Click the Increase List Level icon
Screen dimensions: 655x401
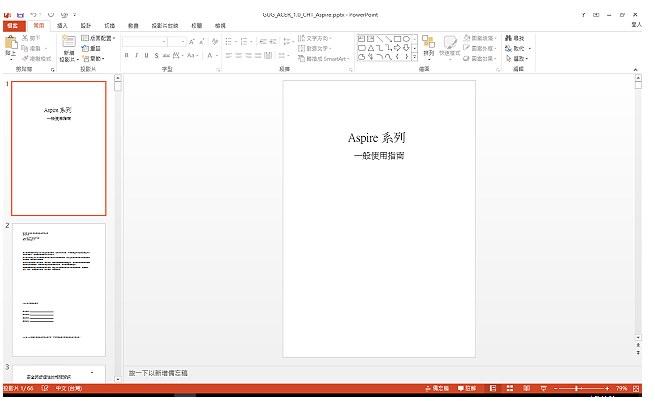coord(273,41)
